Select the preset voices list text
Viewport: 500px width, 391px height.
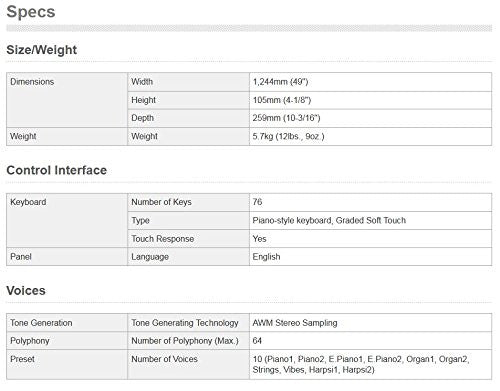(x=361, y=364)
